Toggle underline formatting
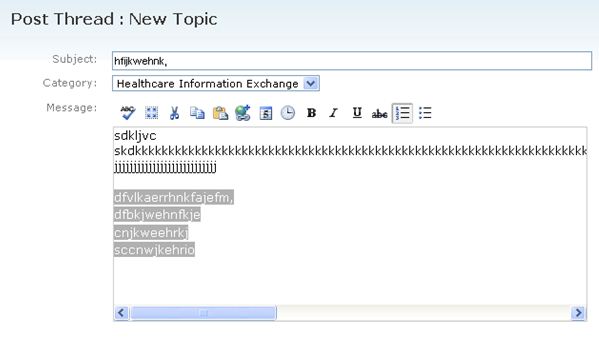The image size is (599, 363). [x=357, y=113]
